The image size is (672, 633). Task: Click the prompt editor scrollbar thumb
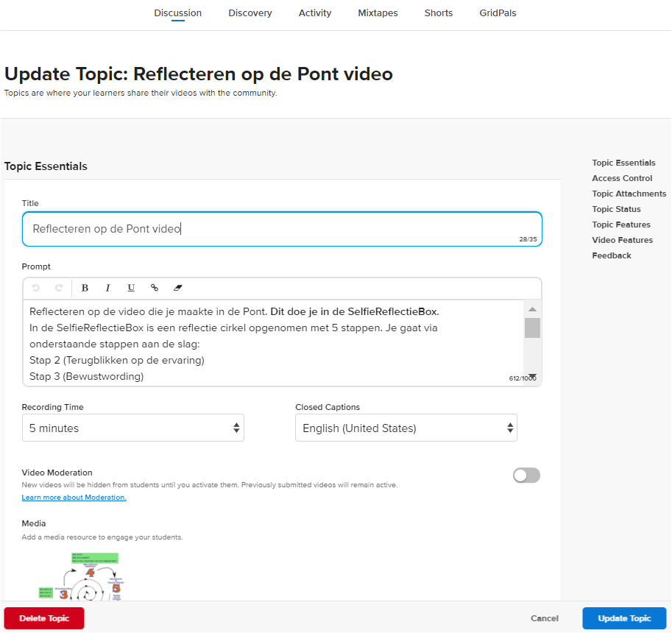532,328
